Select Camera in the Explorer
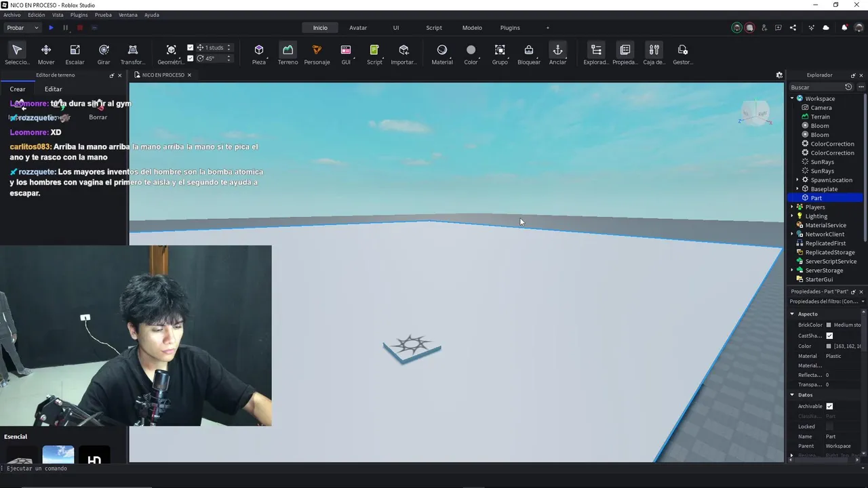 point(821,108)
